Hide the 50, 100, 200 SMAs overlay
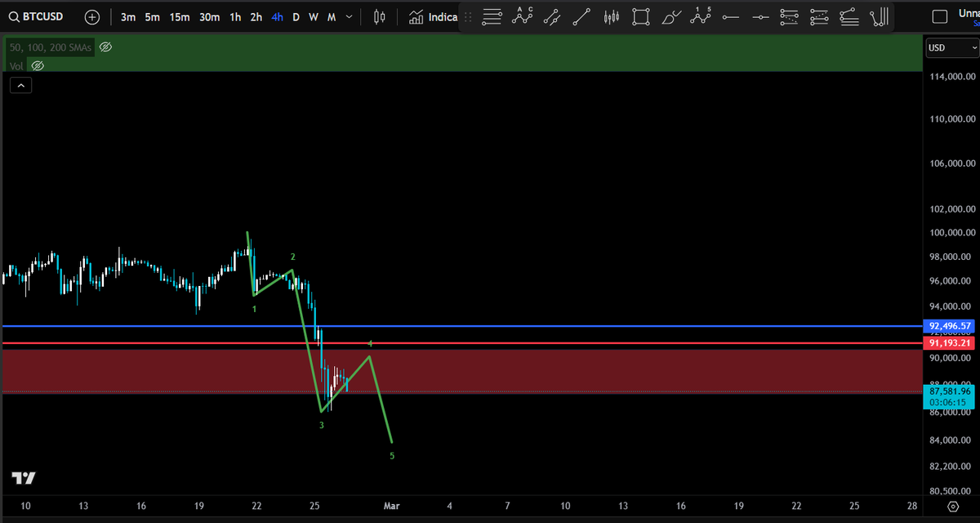 (x=105, y=47)
